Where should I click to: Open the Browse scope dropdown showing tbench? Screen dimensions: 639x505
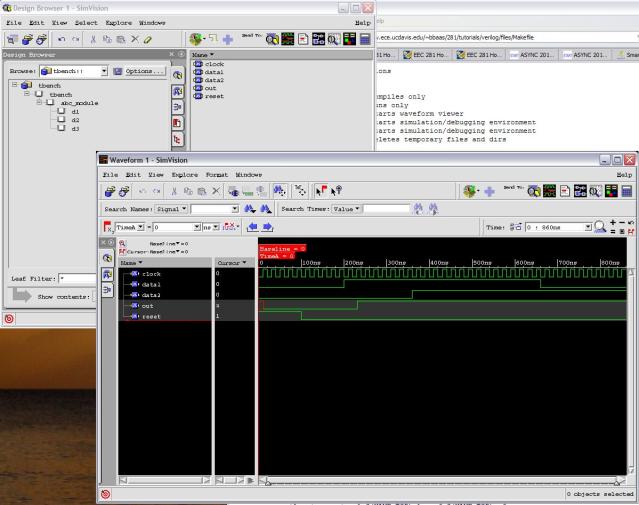coord(106,72)
